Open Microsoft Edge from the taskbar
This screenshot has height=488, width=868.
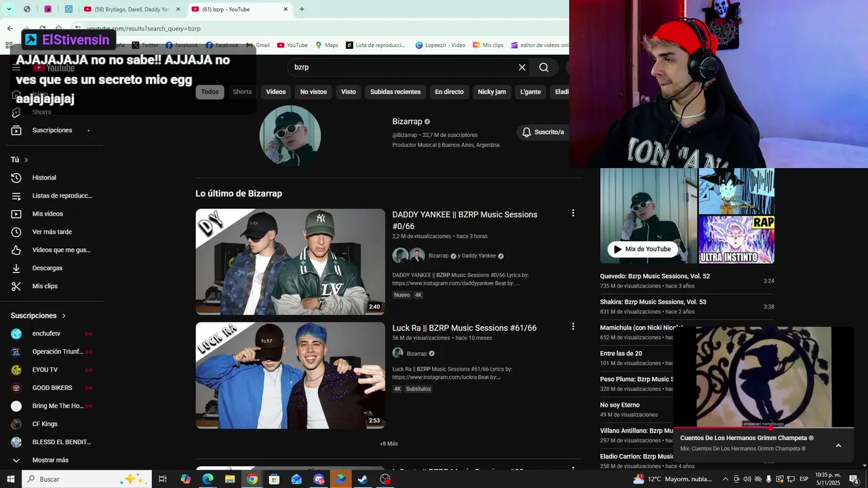point(208,479)
